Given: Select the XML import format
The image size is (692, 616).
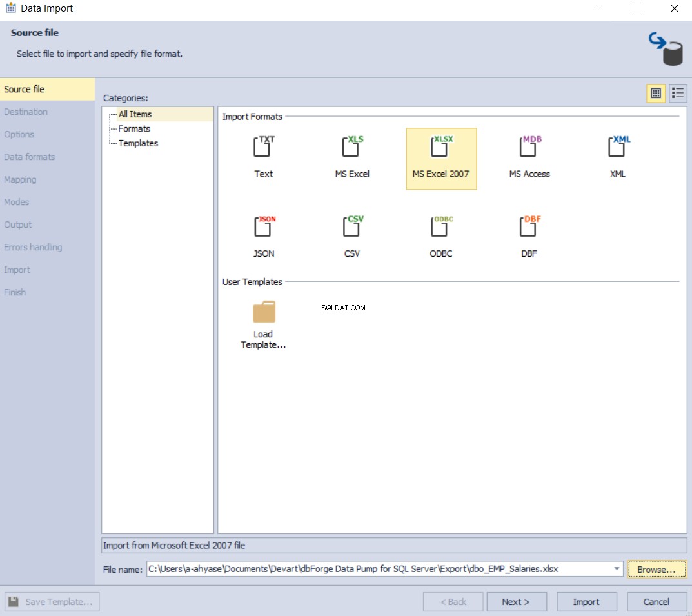Looking at the screenshot, I should [617, 157].
